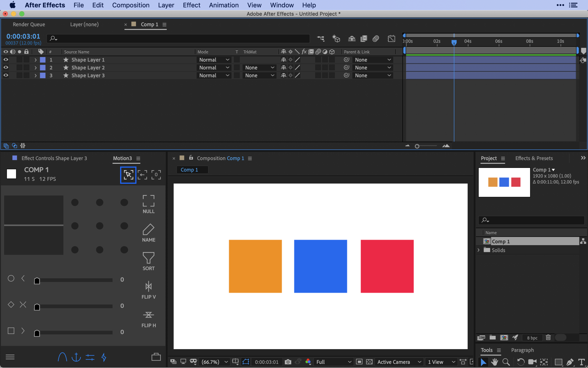The image size is (588, 368).
Task: Open the Full resolution dropdown
Action: tap(334, 362)
